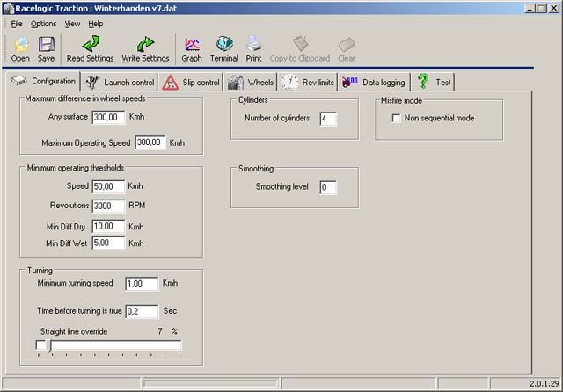This screenshot has height=392, width=563.
Task: Click the Straight line override slider handle
Action: (50, 346)
